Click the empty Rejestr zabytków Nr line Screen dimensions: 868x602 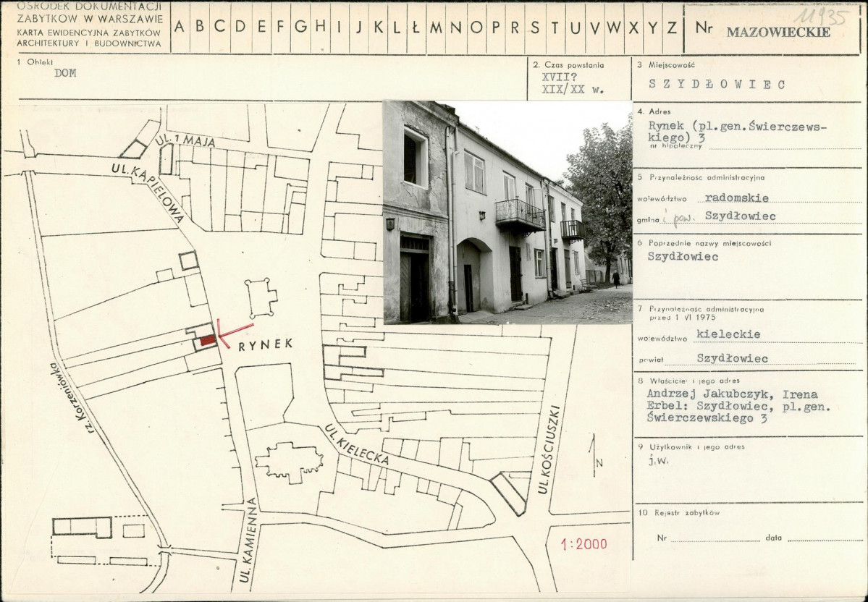click(x=715, y=539)
